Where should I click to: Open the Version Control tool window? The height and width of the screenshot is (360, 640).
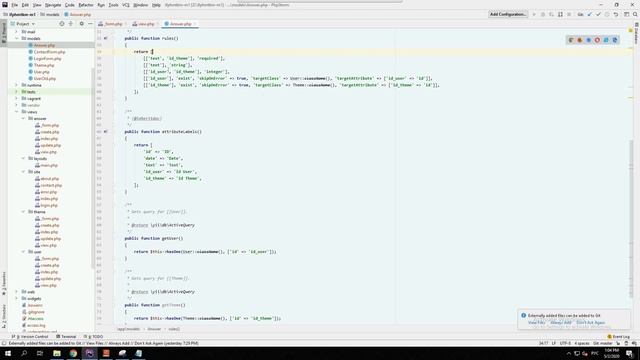coord(30,337)
